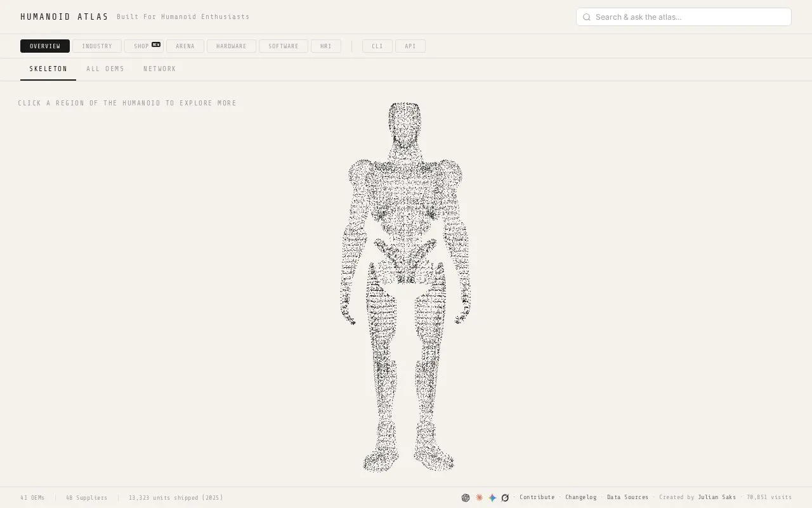The image size is (812, 508).
Task: Open the HRI section
Action: [326, 46]
